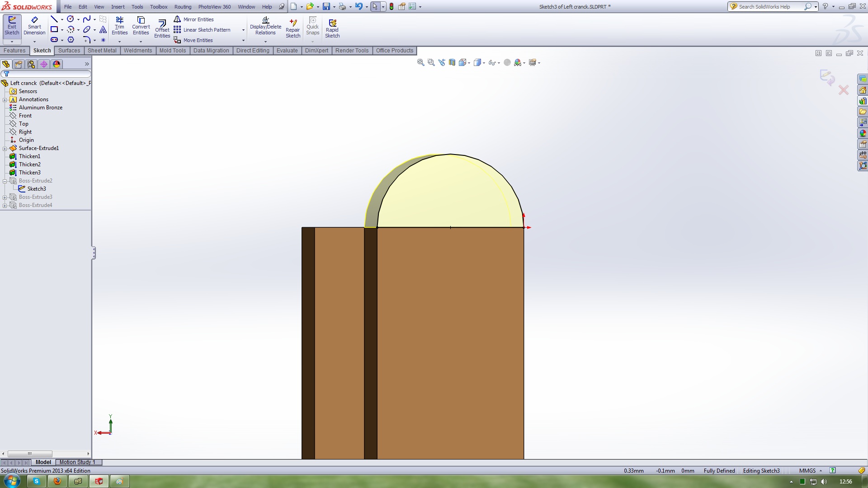868x488 pixels.
Task: Open Line tool dropdown arrow
Action: point(62,19)
